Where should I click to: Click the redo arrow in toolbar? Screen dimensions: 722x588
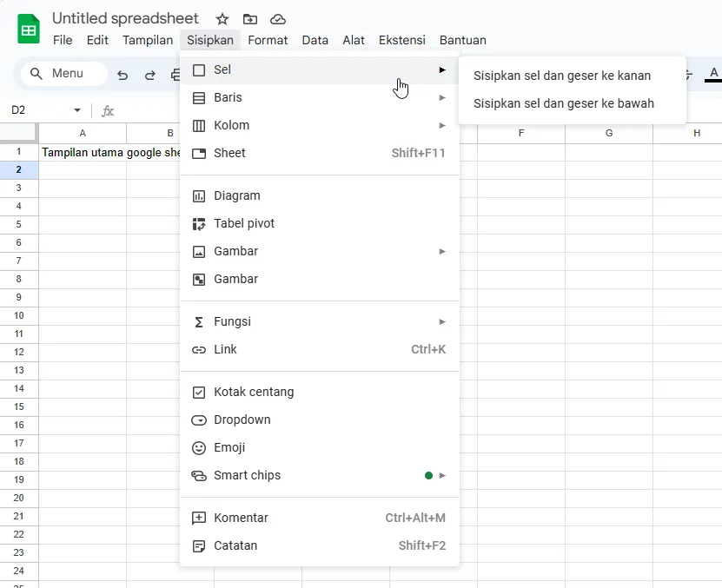(x=150, y=75)
